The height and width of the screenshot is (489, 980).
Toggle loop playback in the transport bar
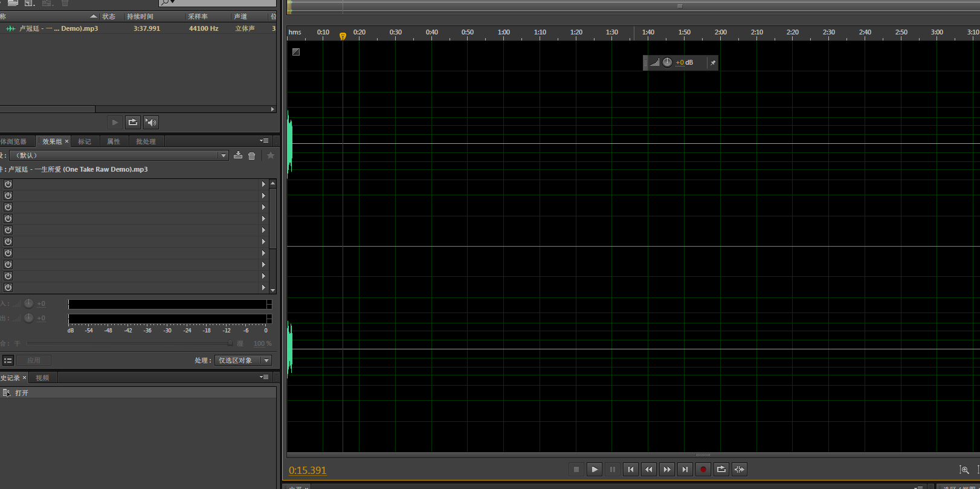point(721,470)
